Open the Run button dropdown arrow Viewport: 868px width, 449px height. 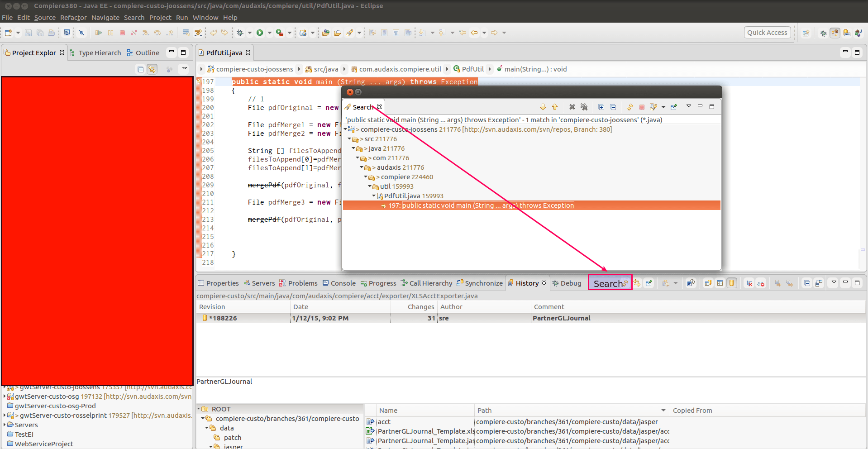(x=269, y=33)
